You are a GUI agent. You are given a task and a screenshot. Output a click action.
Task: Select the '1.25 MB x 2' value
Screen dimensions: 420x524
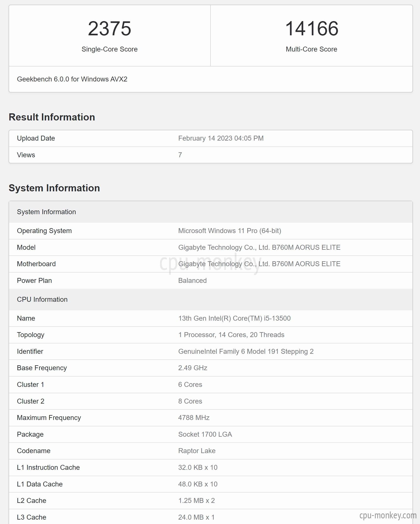[197, 500]
